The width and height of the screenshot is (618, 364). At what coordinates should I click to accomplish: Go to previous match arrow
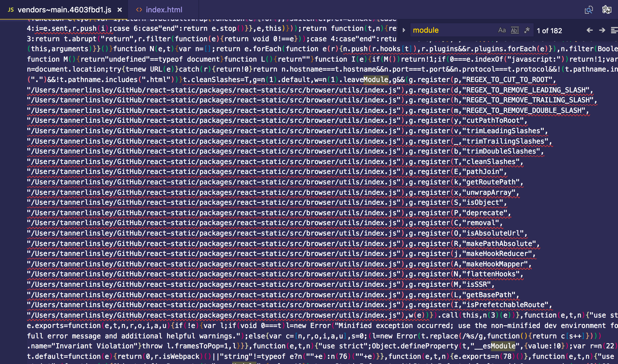tap(590, 30)
